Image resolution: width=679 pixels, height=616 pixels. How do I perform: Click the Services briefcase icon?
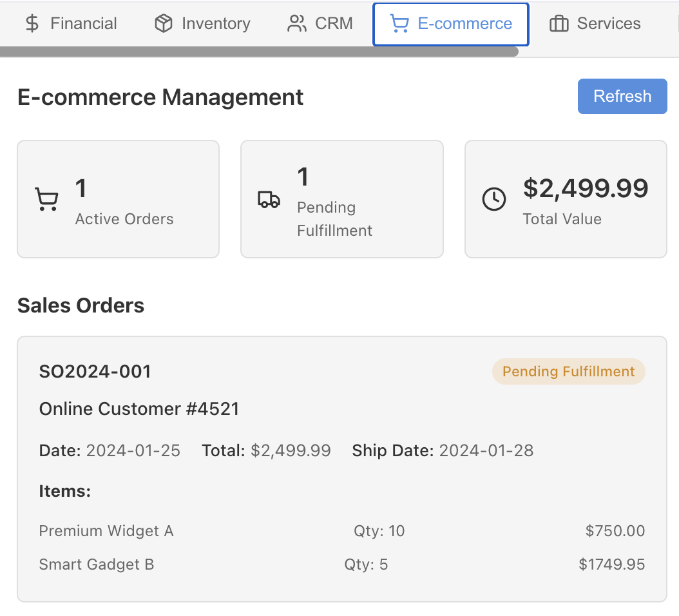coord(559,24)
